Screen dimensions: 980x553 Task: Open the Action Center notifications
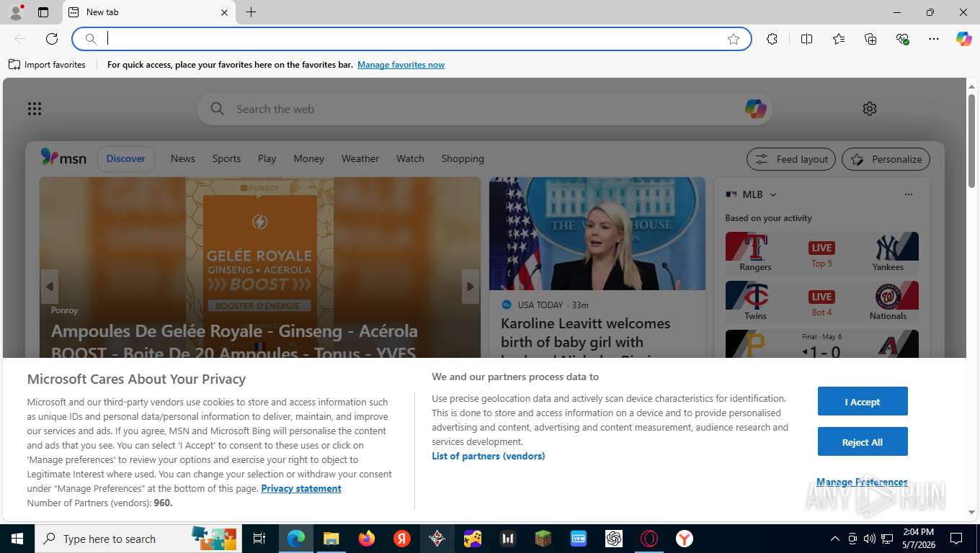tap(956, 539)
